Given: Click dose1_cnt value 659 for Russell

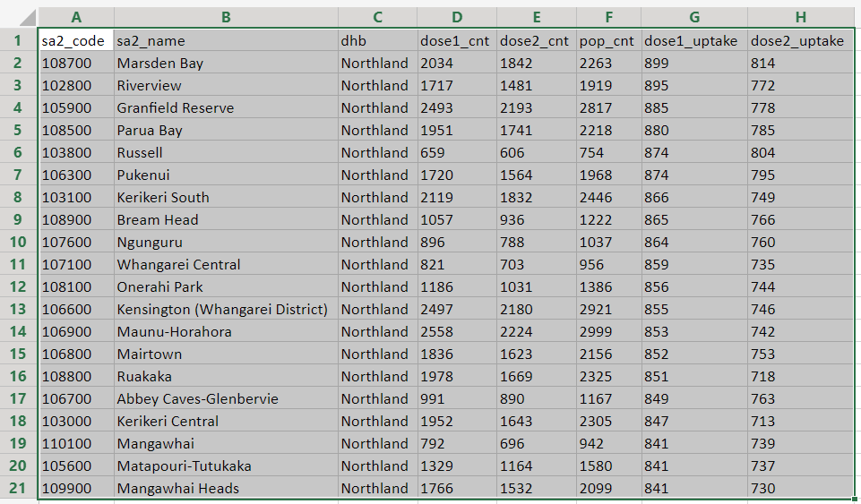Looking at the screenshot, I should [x=456, y=153].
